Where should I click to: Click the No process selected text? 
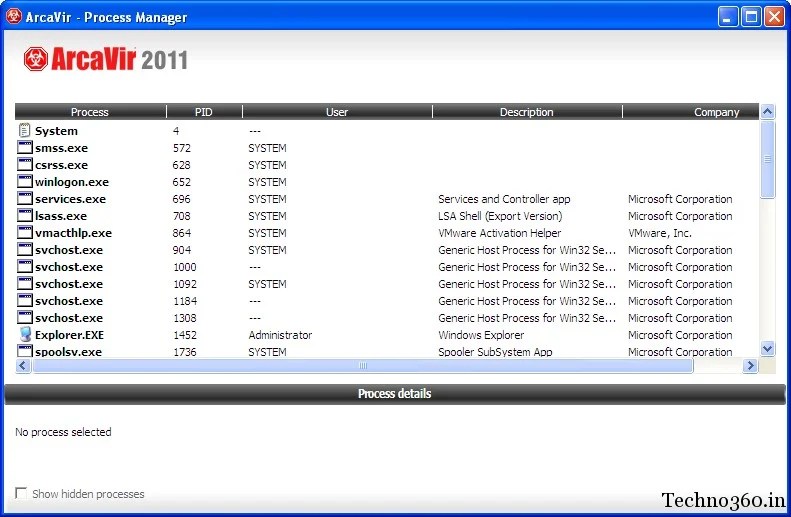coord(63,432)
